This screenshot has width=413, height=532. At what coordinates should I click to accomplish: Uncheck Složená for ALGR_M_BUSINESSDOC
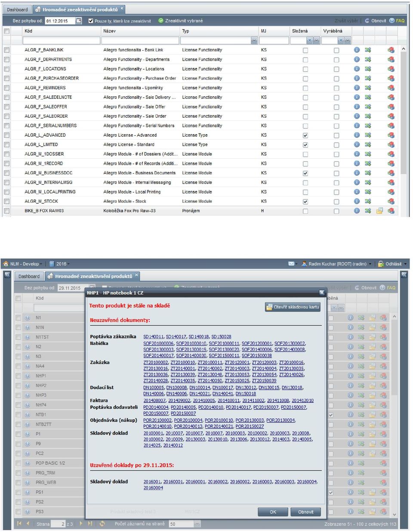tap(305, 173)
